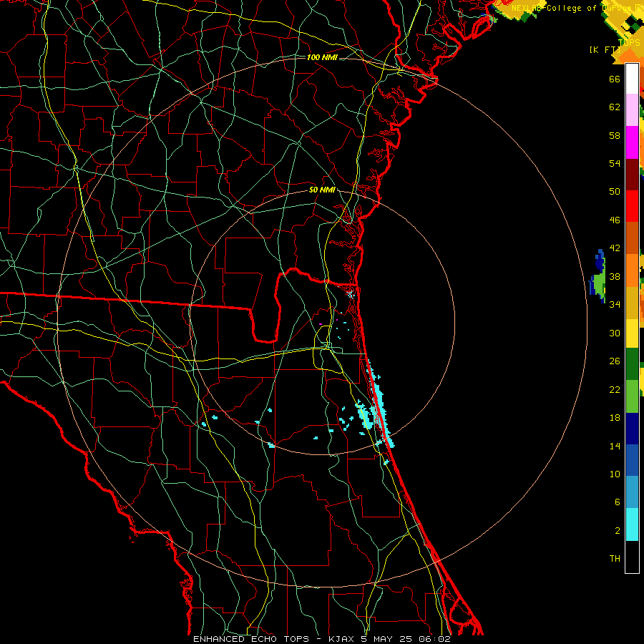Click the black TH threshold legend swatch

tap(632, 556)
